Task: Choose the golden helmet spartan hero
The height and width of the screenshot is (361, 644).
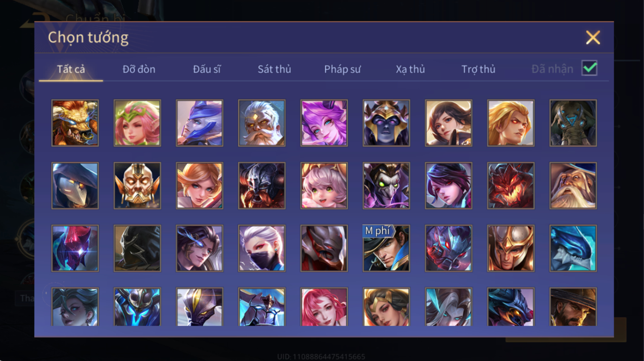Action: [511, 248]
